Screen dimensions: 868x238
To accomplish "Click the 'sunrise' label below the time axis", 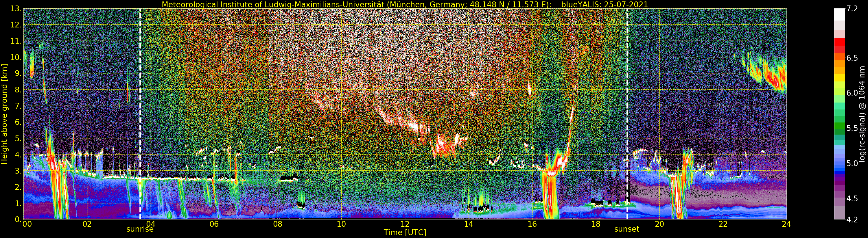I will click(x=140, y=229).
